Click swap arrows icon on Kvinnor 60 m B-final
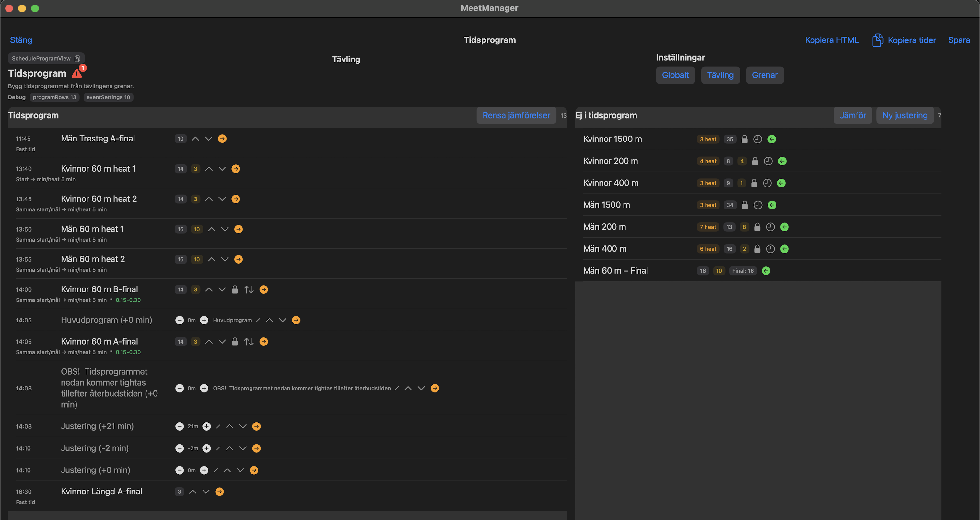Image resolution: width=980 pixels, height=520 pixels. pyautogui.click(x=249, y=290)
